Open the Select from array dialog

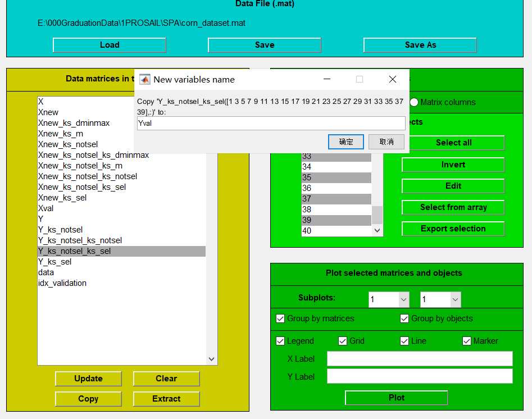[453, 207]
